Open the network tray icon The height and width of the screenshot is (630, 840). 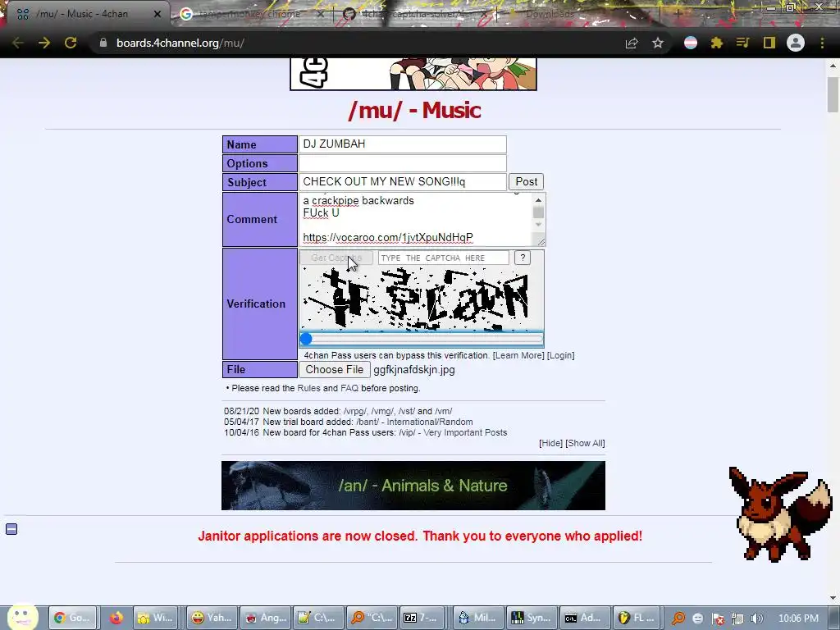coord(737,619)
